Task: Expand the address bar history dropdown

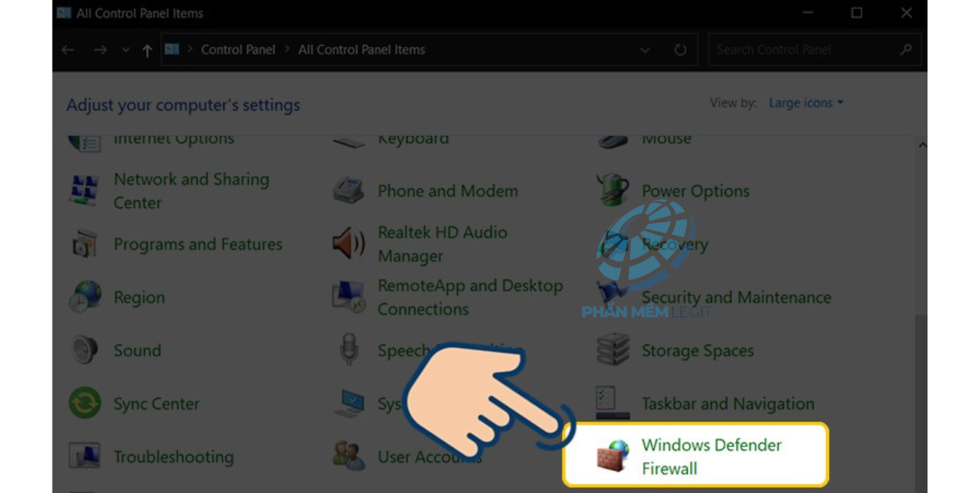Action: coord(645,50)
